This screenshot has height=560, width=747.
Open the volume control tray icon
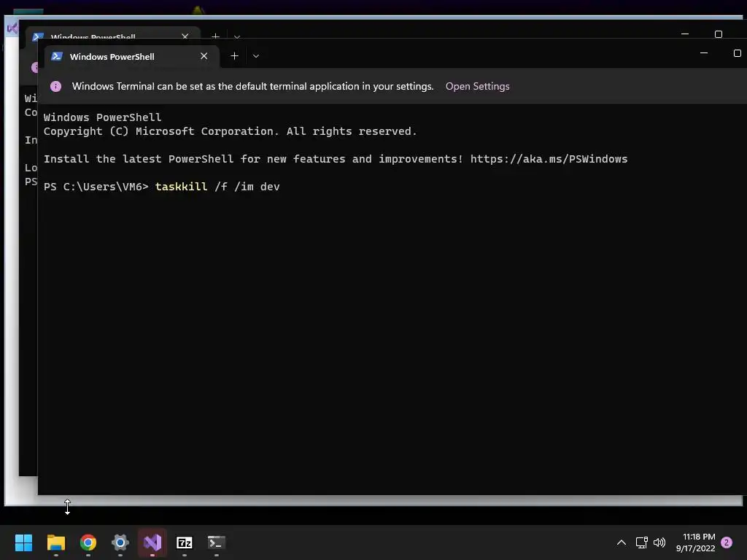click(659, 542)
